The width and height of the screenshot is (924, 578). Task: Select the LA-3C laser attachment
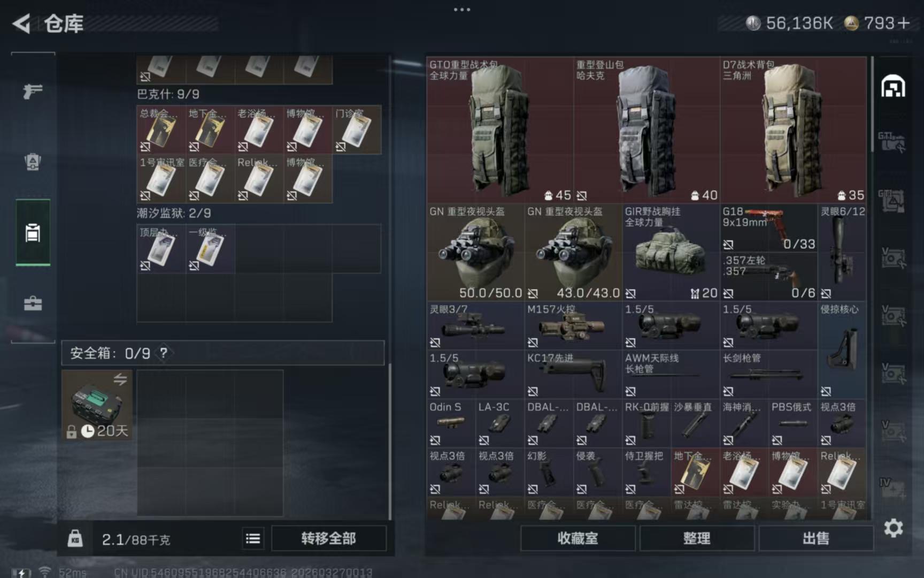click(x=500, y=423)
